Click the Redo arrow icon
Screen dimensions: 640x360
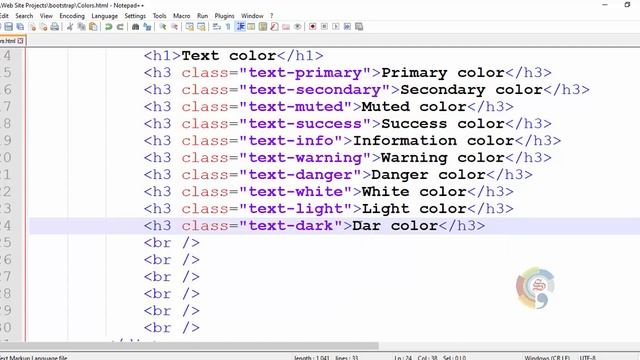pos(120,27)
